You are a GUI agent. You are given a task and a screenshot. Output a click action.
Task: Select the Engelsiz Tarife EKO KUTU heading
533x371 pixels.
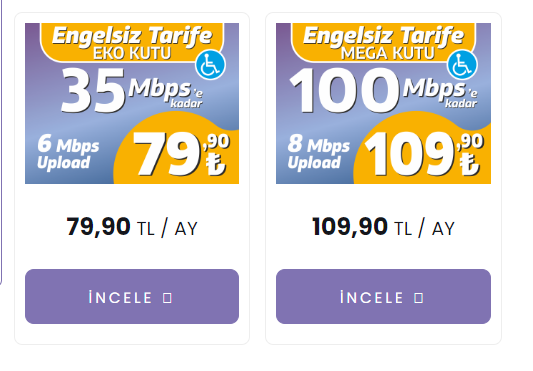pyautogui.click(x=132, y=43)
